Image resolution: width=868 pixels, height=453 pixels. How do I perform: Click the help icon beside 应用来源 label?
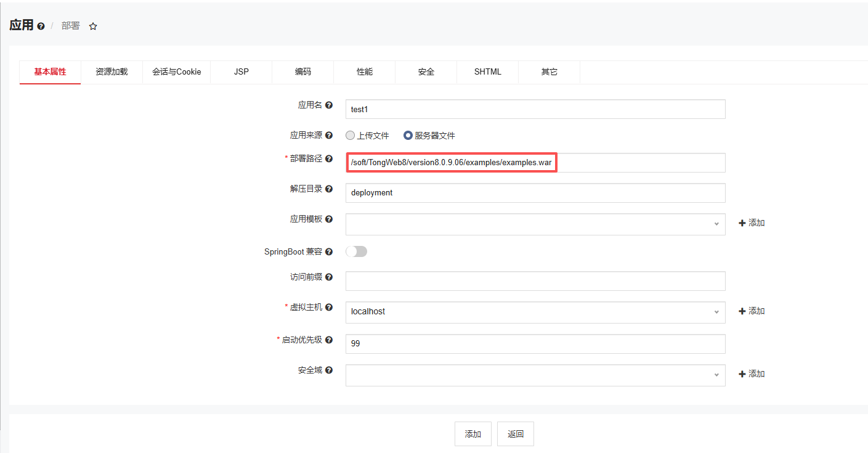(x=329, y=136)
